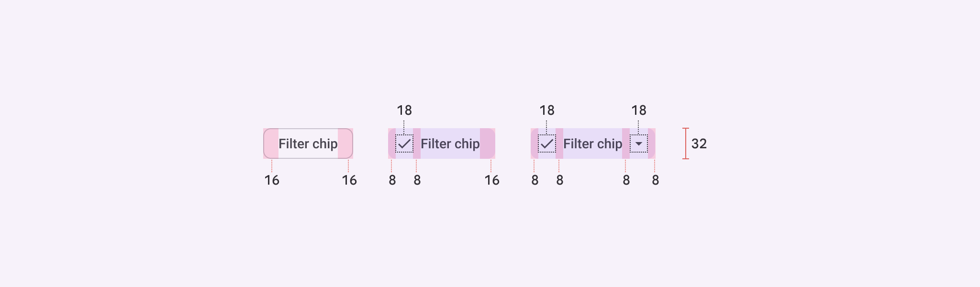Click the left pink padding of the outlined chip
Screen dimensions: 980x287
click(271, 143)
